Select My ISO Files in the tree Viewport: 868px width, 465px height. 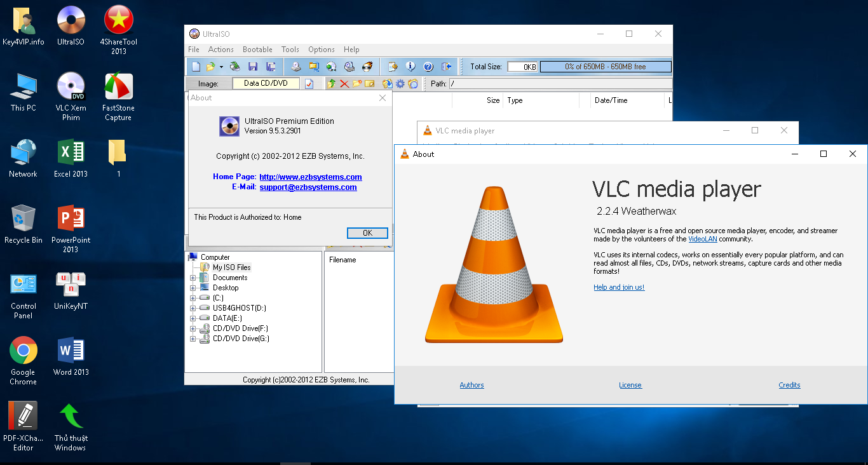click(231, 267)
